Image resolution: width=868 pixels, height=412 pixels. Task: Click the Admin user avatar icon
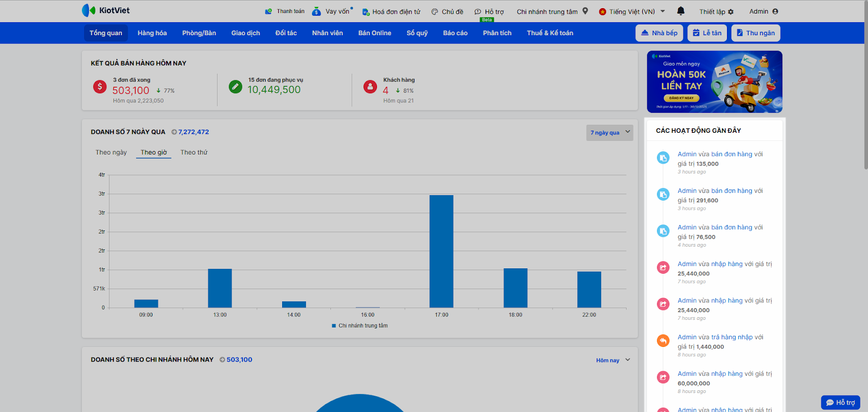775,11
